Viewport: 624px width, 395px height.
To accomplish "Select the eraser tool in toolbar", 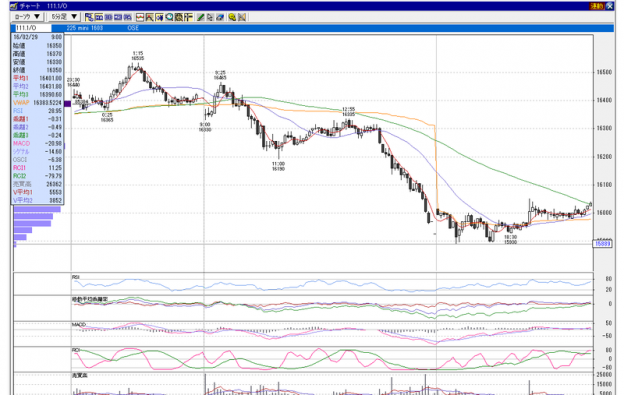I will click(x=220, y=17).
